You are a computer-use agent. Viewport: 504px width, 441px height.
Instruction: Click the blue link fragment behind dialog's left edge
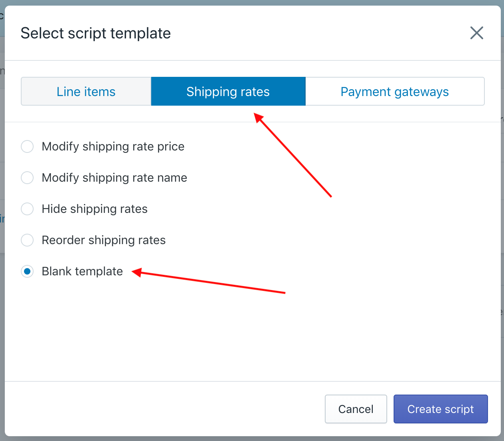click(2, 218)
